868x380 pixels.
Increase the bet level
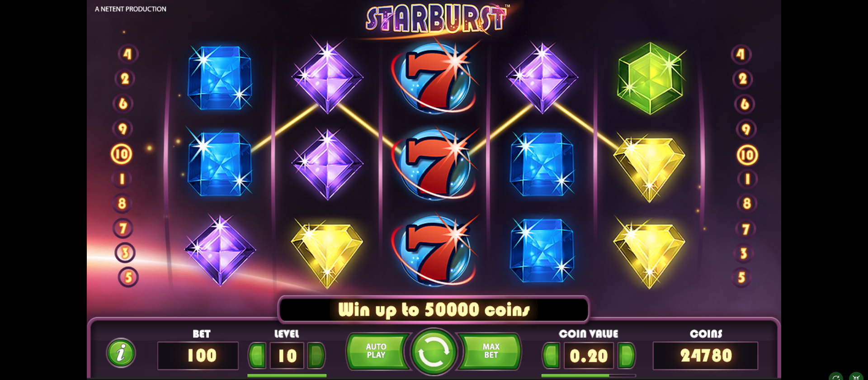(316, 355)
